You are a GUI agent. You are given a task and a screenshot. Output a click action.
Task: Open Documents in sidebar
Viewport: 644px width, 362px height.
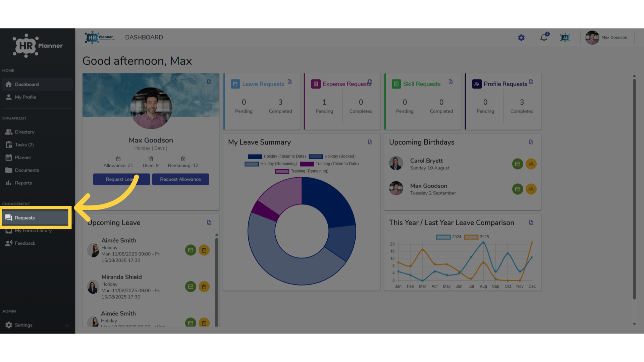click(x=37, y=170)
